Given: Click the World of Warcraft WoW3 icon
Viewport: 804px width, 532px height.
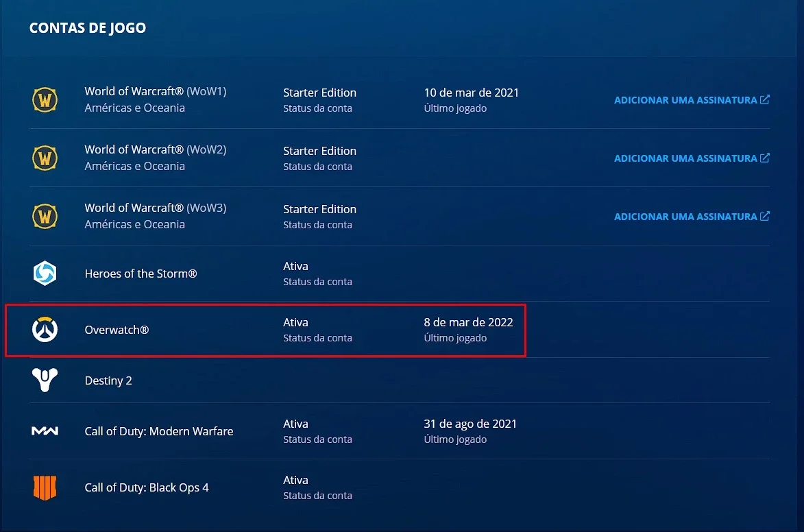Looking at the screenshot, I should [x=45, y=216].
